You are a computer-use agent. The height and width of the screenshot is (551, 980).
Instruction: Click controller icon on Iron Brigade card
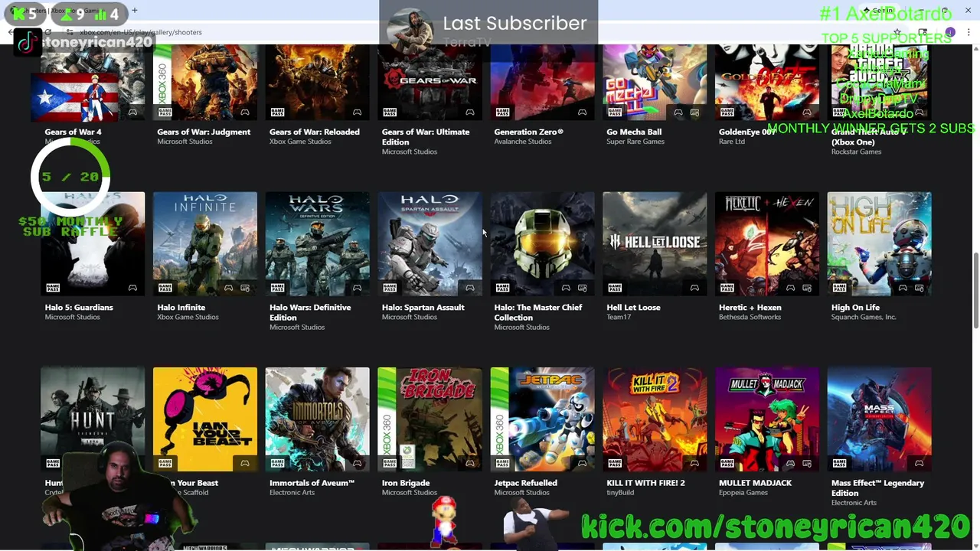click(x=470, y=463)
